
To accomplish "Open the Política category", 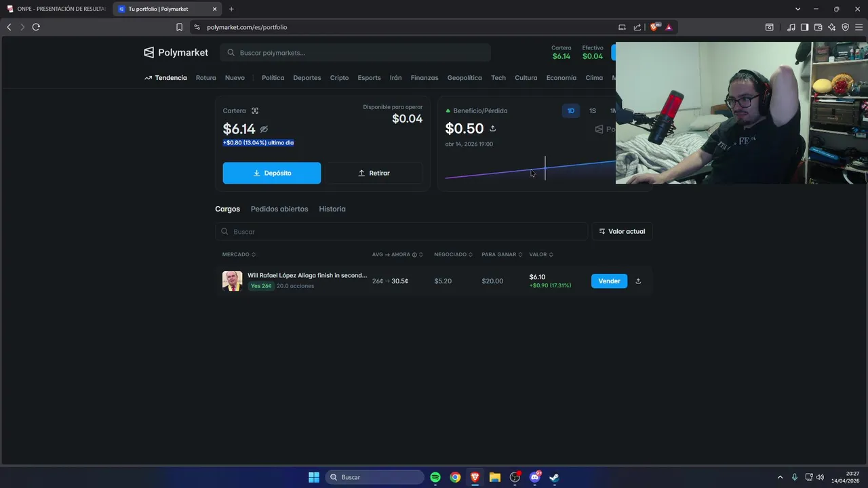I will [273, 77].
